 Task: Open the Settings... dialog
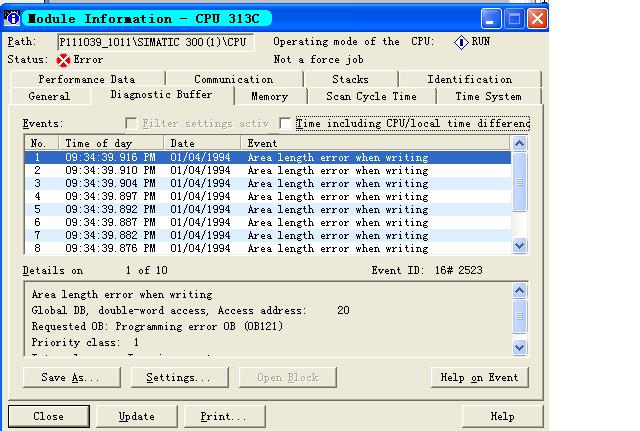(180, 378)
